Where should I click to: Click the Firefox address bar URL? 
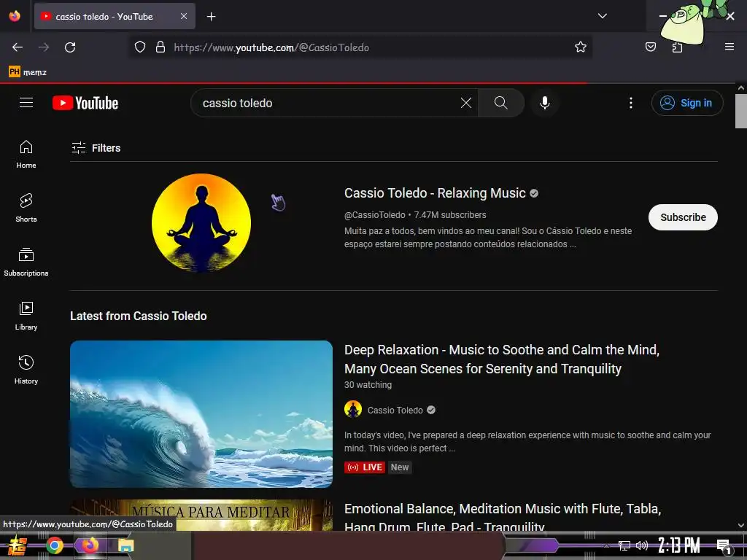pyautogui.click(x=271, y=47)
